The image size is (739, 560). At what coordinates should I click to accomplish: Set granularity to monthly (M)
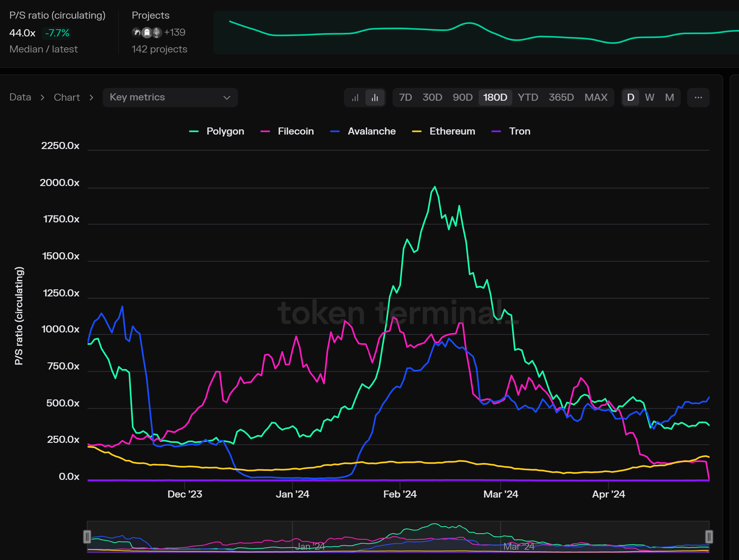click(669, 98)
